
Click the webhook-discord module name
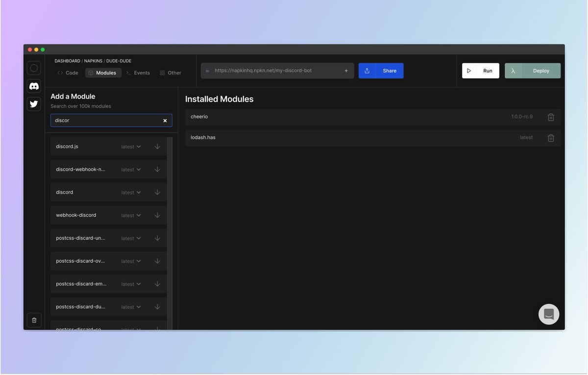coord(76,215)
